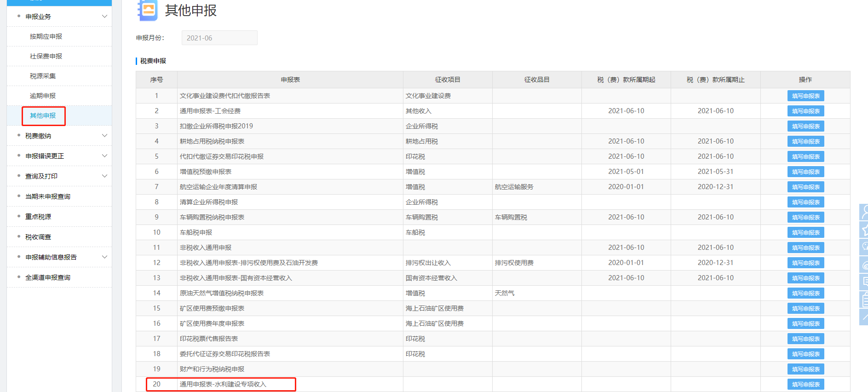This screenshot has width=868, height=392.
Task: Expand the 申报辅助信息报告 section
Action: [104, 257]
